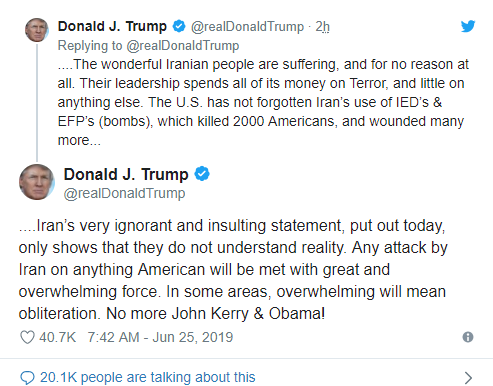Click @realDonaldTrump handle in reply header
Screen dimensions: 493x386
[247, 27]
